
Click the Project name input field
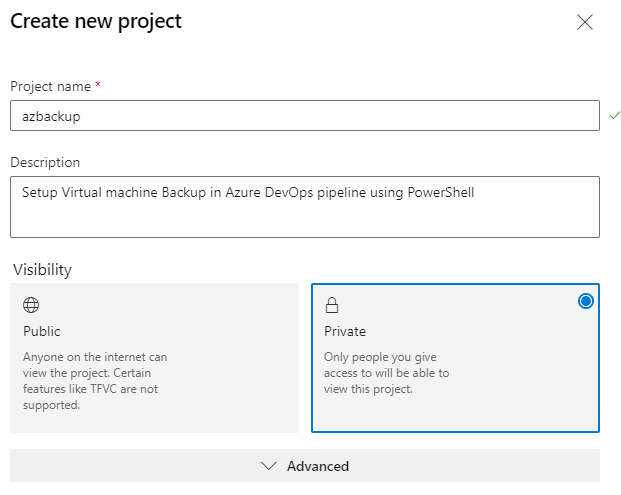pos(305,116)
